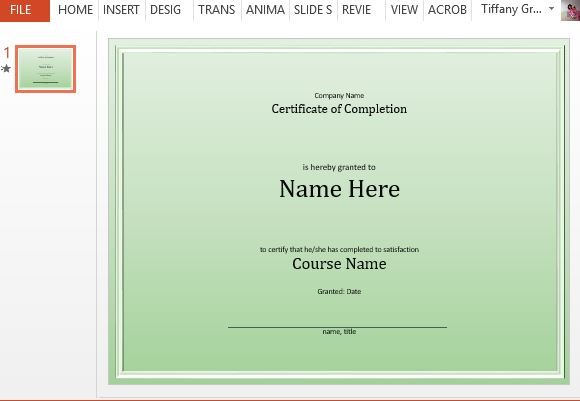Viewport: 580px width, 401px height.
Task: Open the INSERT ribbon tab
Action: pos(121,10)
